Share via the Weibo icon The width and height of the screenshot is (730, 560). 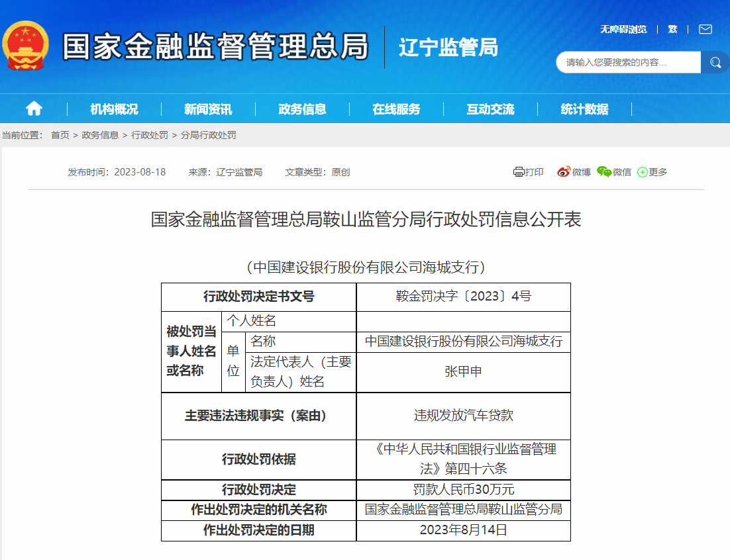[x=564, y=172]
